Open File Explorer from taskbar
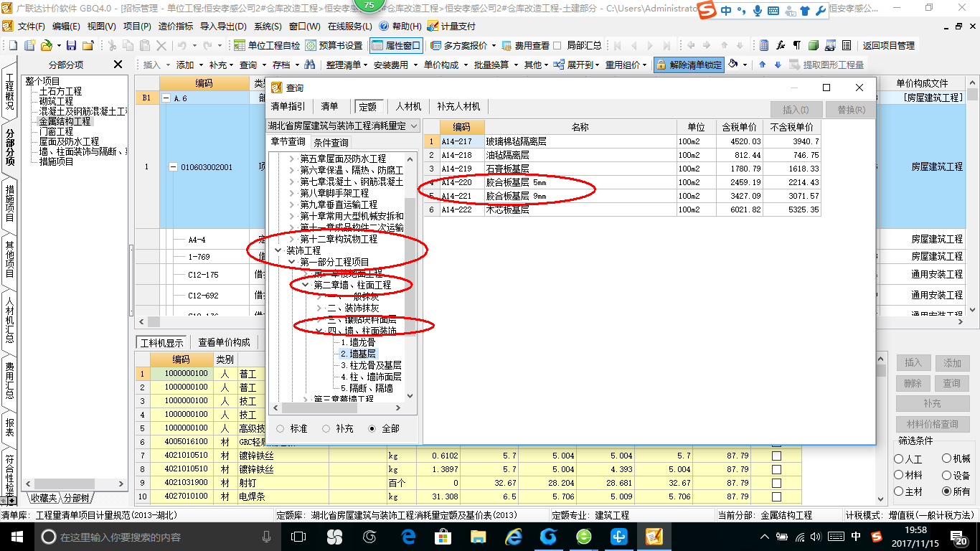Image resolution: width=980 pixels, height=551 pixels. coord(478,537)
